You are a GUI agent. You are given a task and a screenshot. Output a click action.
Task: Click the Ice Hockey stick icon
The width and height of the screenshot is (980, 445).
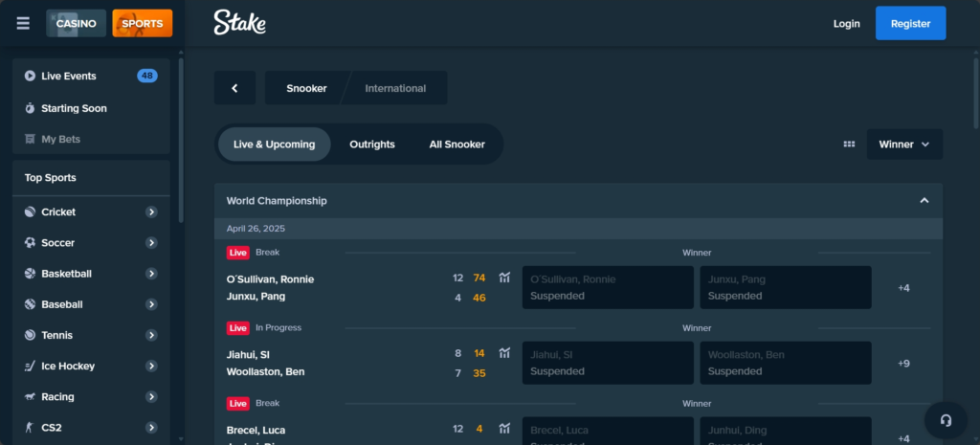[30, 367]
